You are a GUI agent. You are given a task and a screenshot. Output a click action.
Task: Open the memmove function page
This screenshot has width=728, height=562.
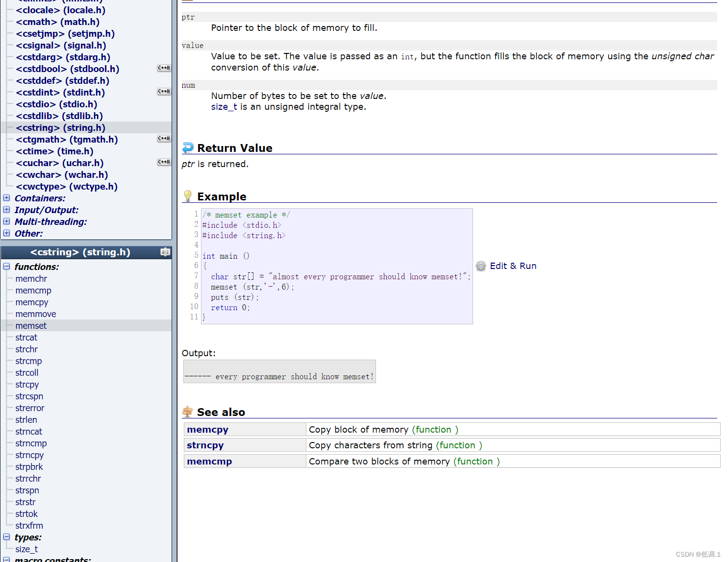[x=36, y=314]
